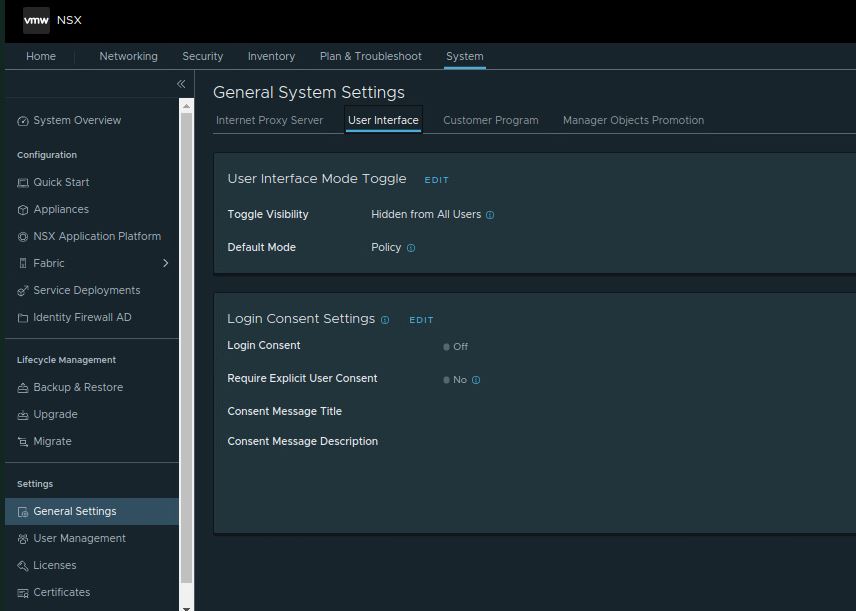This screenshot has width=856, height=611.
Task: Click the Login Consent Off status
Action: (455, 347)
